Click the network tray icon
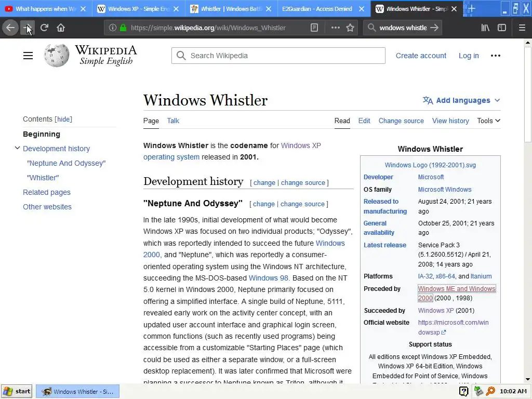This screenshot has height=399, width=532. tap(478, 391)
